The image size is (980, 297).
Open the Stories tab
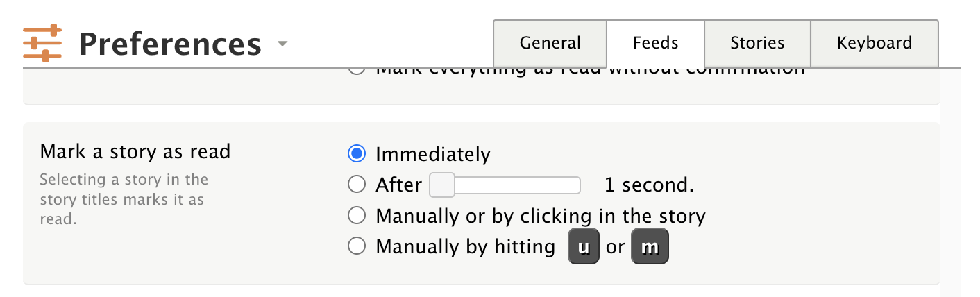pyautogui.click(x=757, y=43)
